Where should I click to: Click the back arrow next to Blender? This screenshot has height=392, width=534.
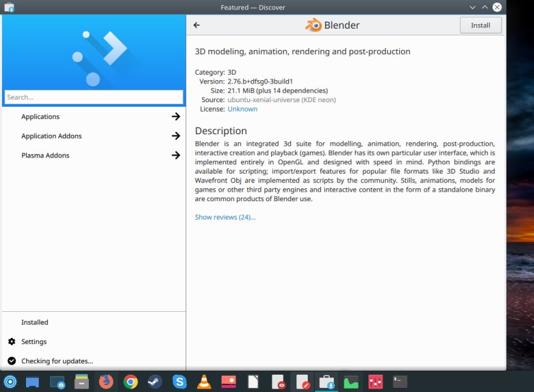pyautogui.click(x=196, y=25)
